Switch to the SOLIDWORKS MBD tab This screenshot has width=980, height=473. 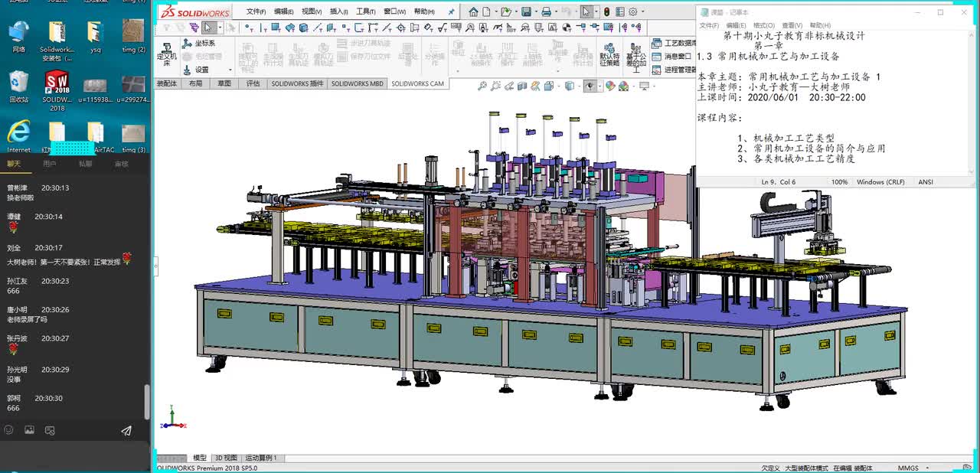click(357, 83)
